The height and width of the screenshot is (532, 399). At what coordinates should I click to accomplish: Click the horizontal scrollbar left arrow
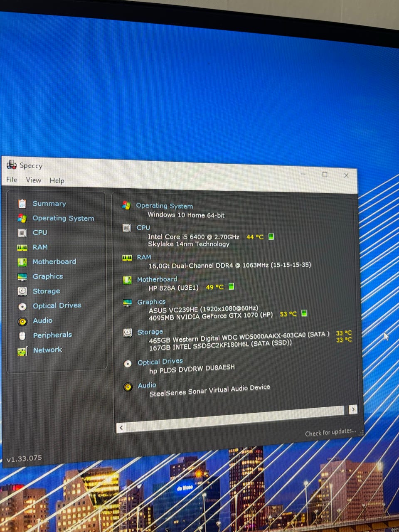click(x=121, y=427)
